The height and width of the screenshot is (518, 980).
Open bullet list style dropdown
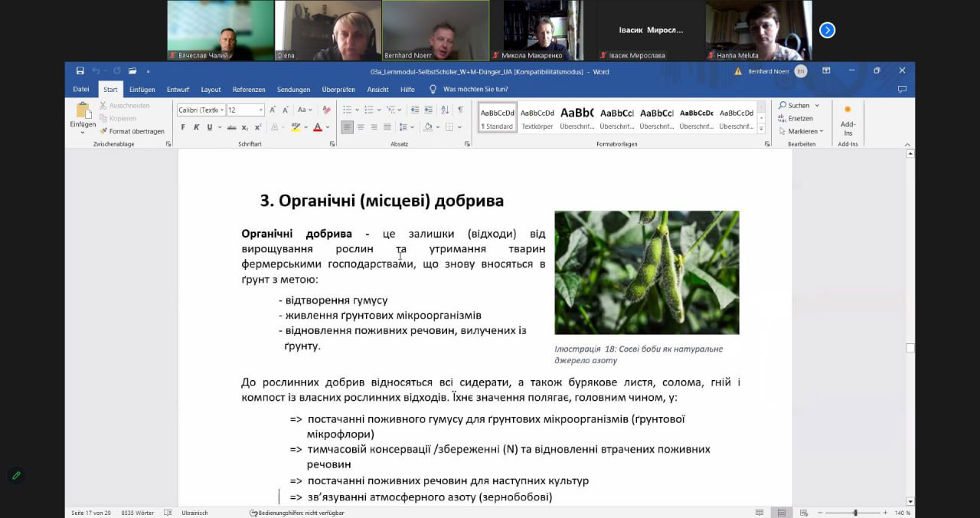[358, 110]
